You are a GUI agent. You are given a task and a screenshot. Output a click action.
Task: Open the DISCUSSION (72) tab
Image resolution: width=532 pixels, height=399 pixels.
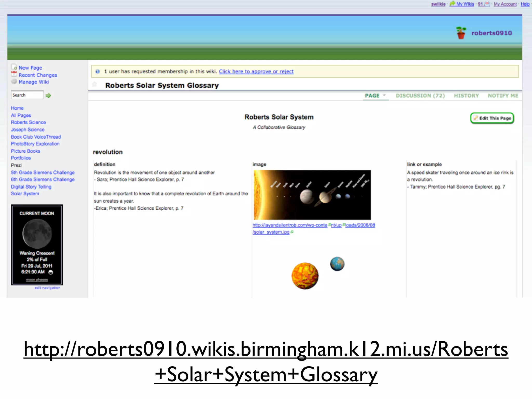click(x=420, y=96)
